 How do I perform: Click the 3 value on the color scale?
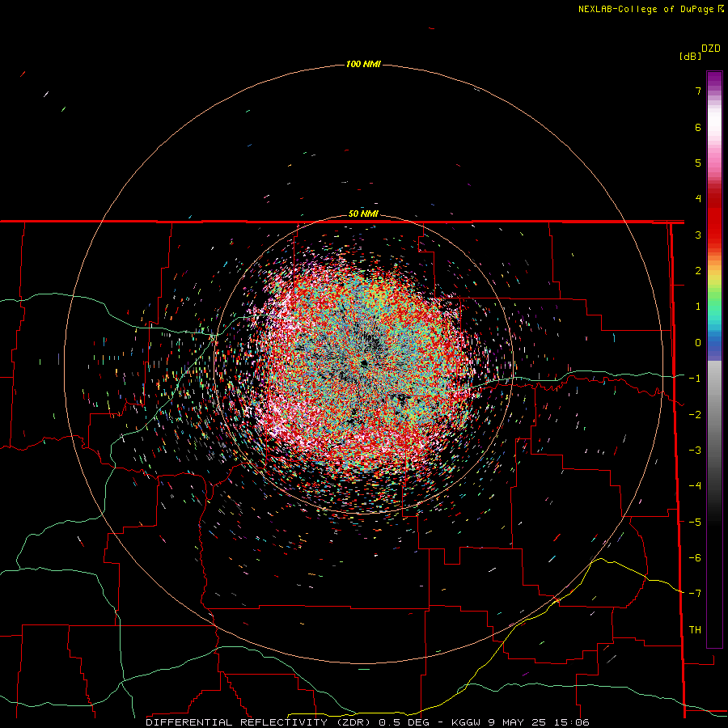698,235
